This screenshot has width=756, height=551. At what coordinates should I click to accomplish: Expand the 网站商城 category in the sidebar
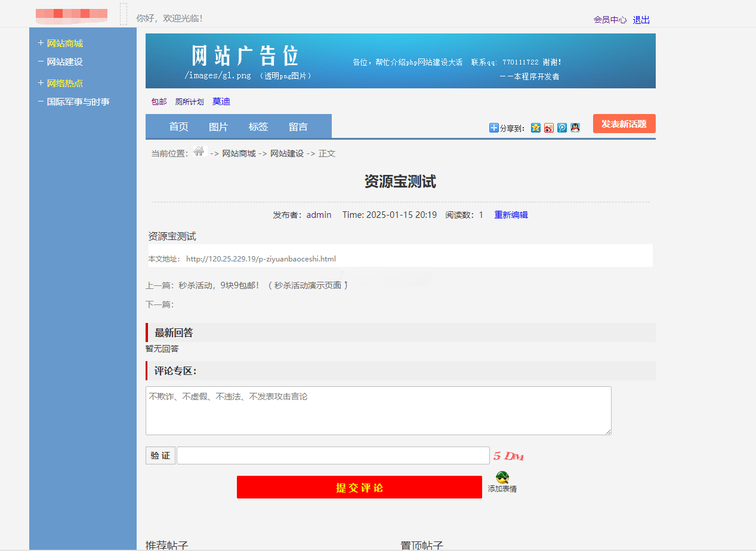[62, 43]
